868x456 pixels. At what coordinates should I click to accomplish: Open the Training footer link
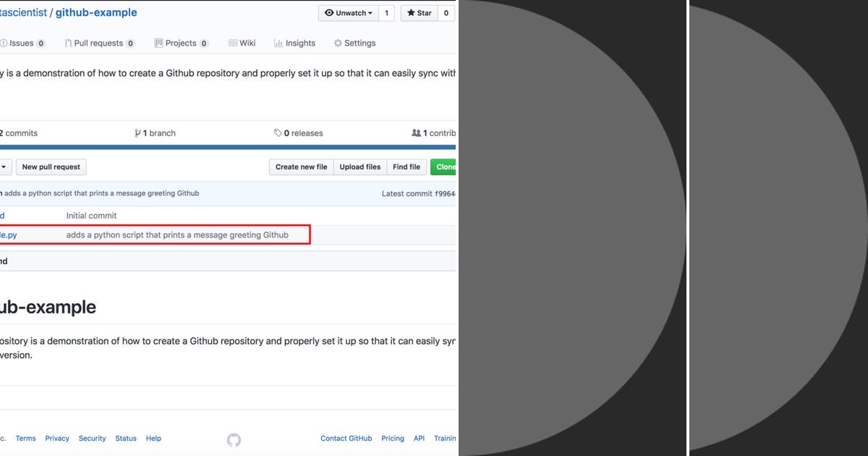point(445,439)
